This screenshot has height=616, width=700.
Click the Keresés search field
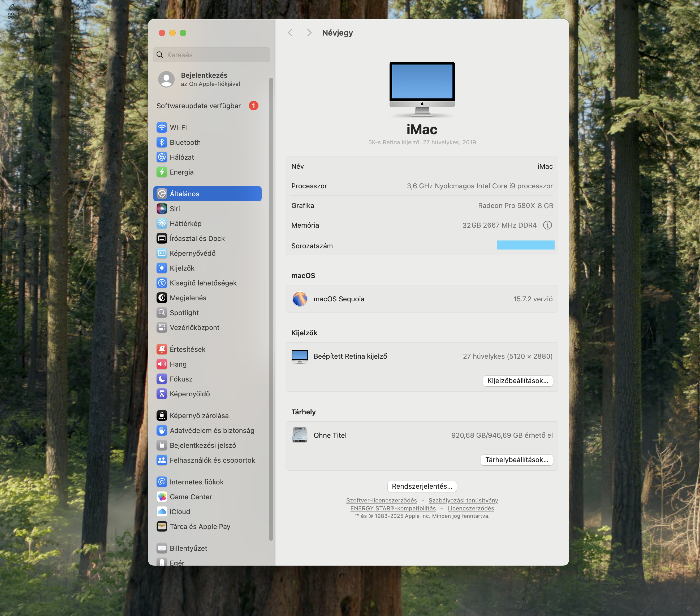(211, 54)
